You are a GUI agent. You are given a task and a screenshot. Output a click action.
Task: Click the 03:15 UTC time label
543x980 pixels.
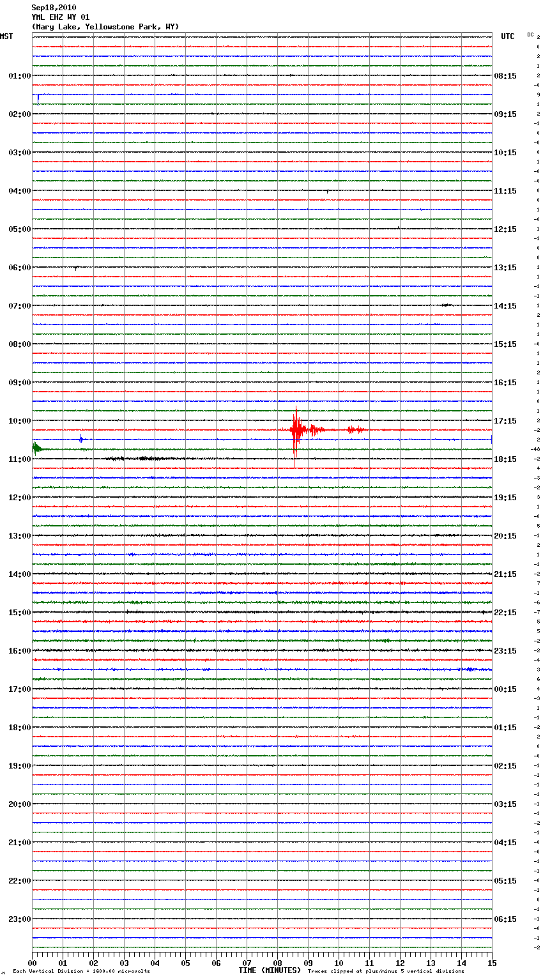coord(505,804)
